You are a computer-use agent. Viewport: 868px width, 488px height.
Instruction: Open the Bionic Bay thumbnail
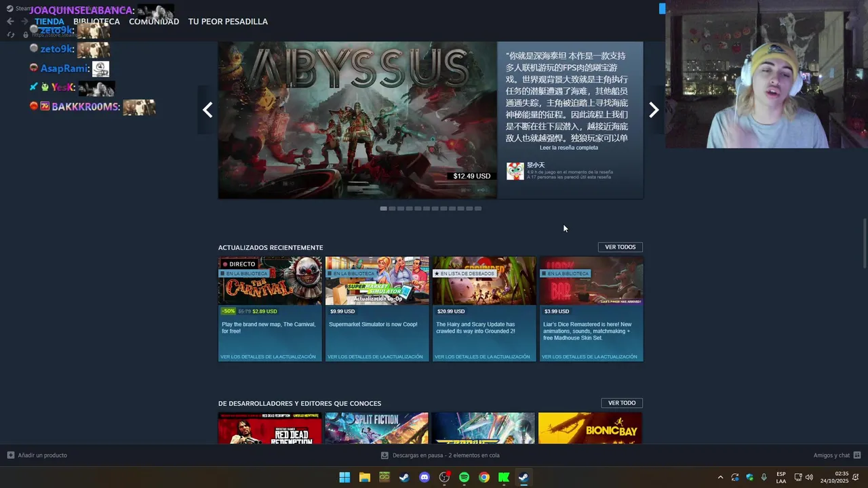(x=590, y=428)
